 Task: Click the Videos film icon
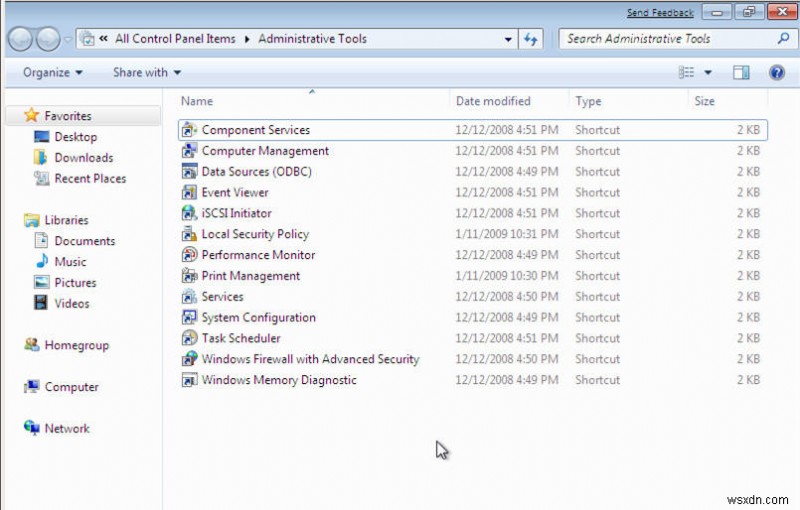[41, 303]
